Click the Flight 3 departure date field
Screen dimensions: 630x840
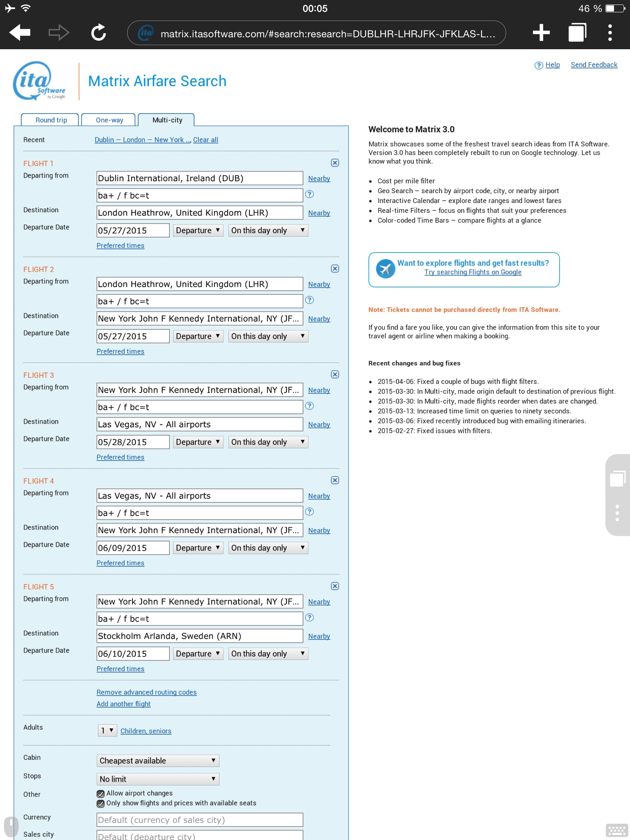(133, 442)
